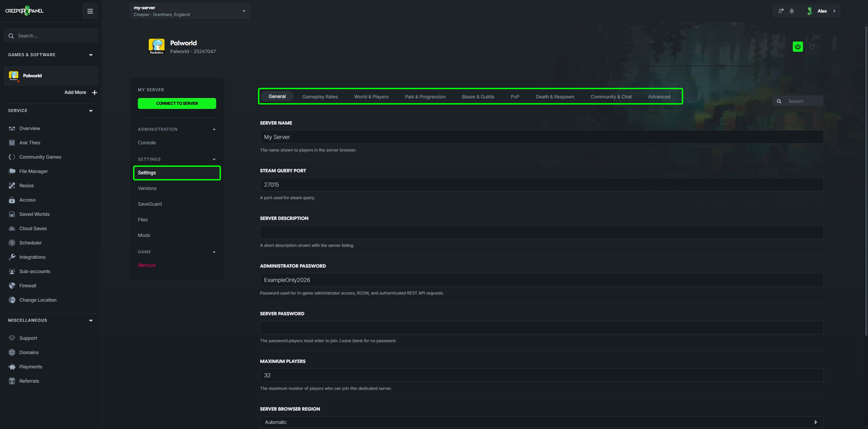
Task: Select Palworld in the games list
Action: point(51,76)
